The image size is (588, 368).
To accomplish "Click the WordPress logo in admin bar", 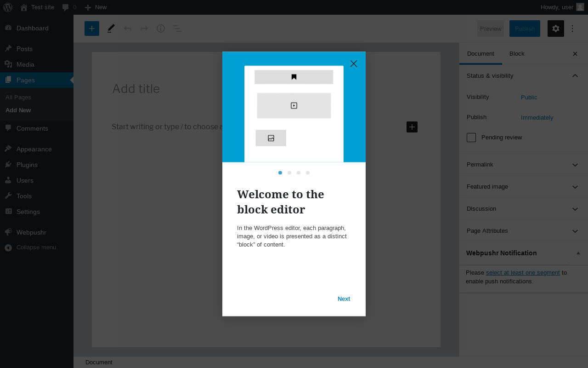I will coord(8,7).
